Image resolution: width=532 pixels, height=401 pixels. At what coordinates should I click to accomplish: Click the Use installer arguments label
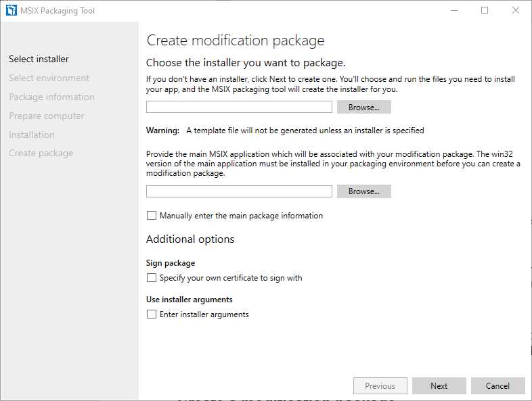(190, 300)
